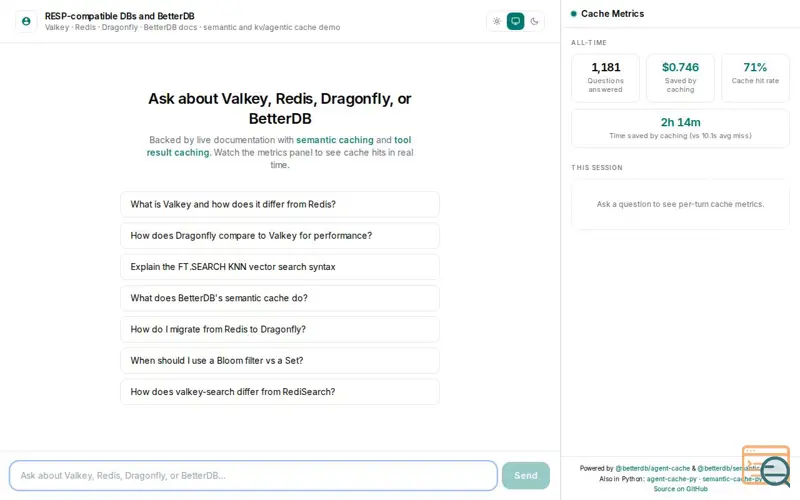Click the RESP-compatible DBs and BetterDB title
The image size is (800, 500).
[119, 16]
